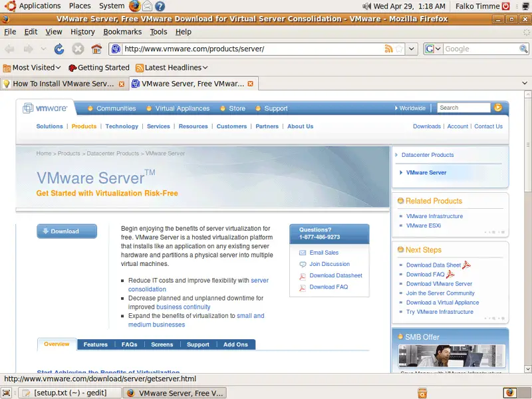
Task: Click the Show Desktop icon in bottom panel
Action: tap(7, 393)
